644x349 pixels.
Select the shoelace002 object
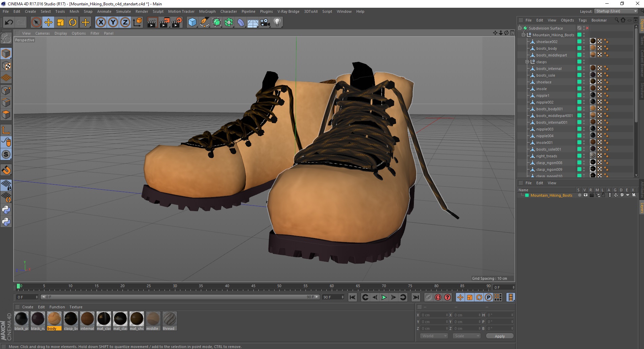547,42
